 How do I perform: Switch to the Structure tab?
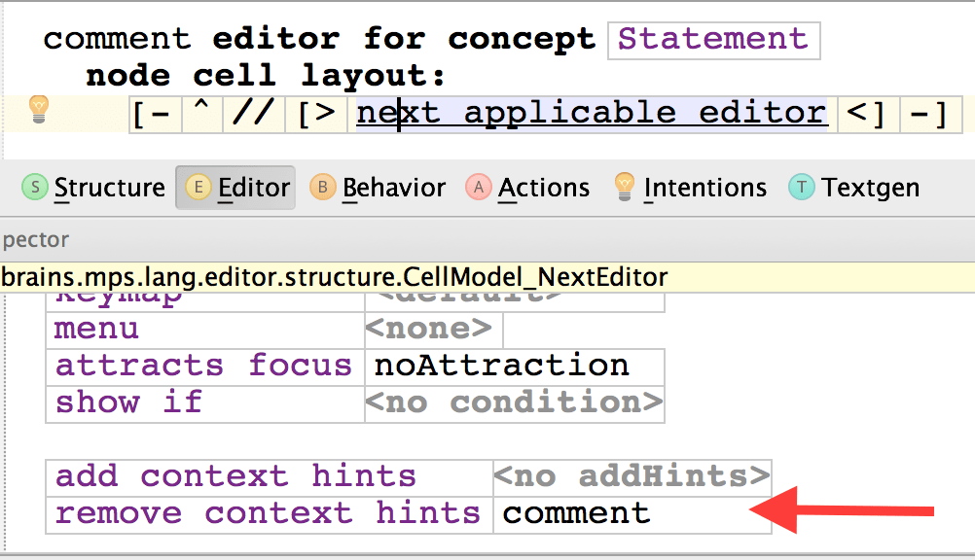point(109,188)
